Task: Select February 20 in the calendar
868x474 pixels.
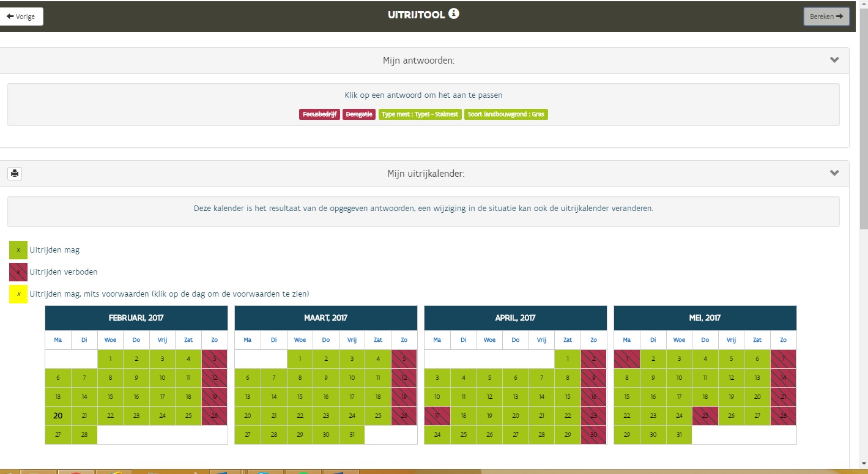Action: [58, 416]
